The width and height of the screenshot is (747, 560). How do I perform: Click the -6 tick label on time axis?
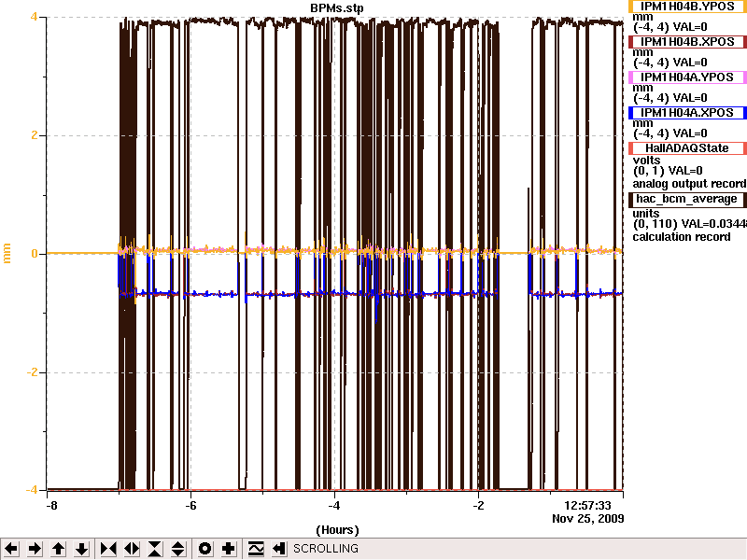190,506
